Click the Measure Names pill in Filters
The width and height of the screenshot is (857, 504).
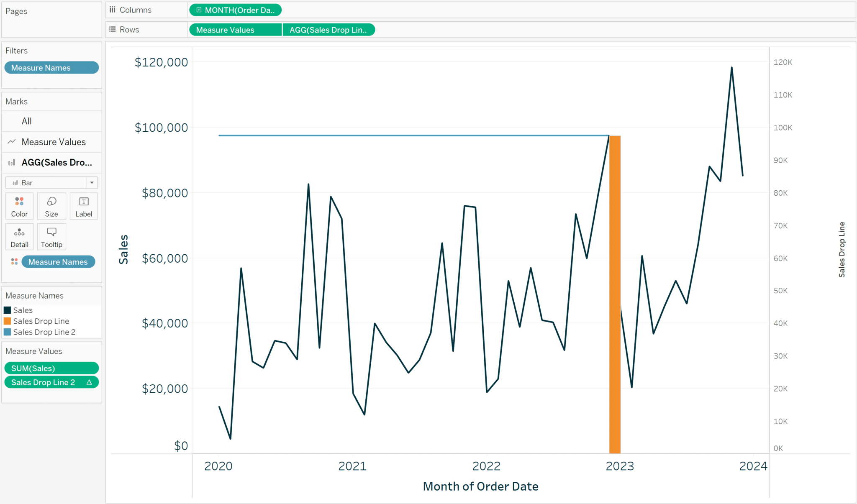pos(51,67)
